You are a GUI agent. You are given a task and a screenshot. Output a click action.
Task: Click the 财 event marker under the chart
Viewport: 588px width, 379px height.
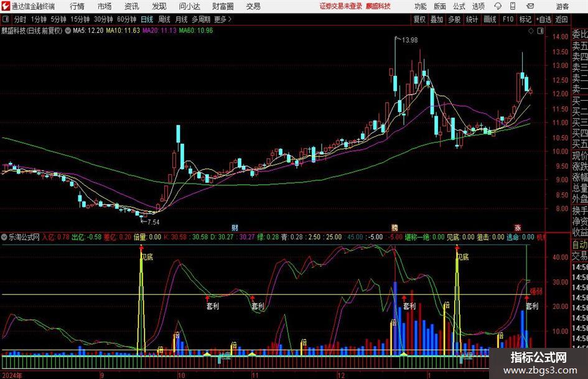pyautogui.click(x=235, y=228)
